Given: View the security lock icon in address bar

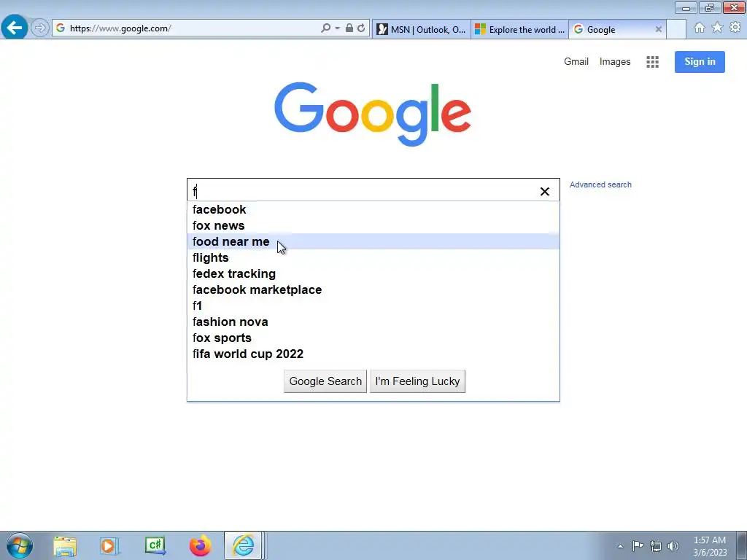Looking at the screenshot, I should [349, 28].
